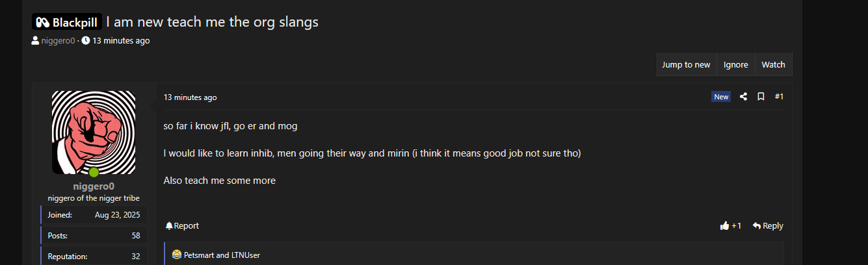868x265 pixels.
Task: Click the Blackpill thread prefix tag
Action: tap(67, 22)
